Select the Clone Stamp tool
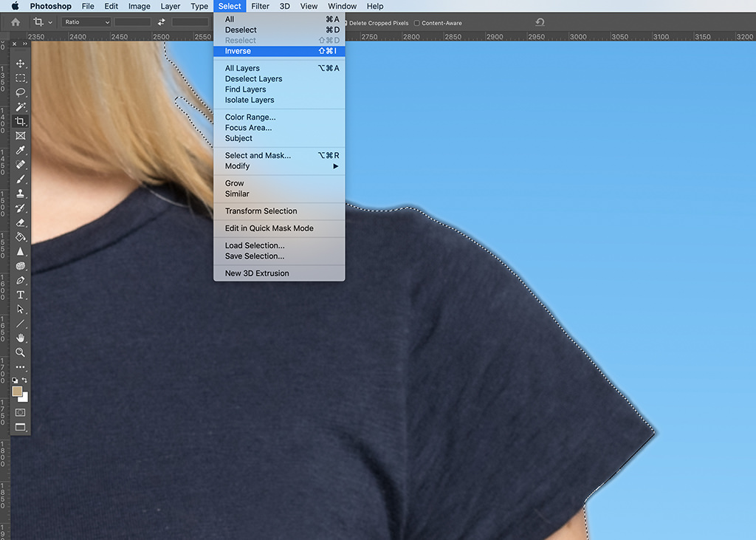 [20, 194]
